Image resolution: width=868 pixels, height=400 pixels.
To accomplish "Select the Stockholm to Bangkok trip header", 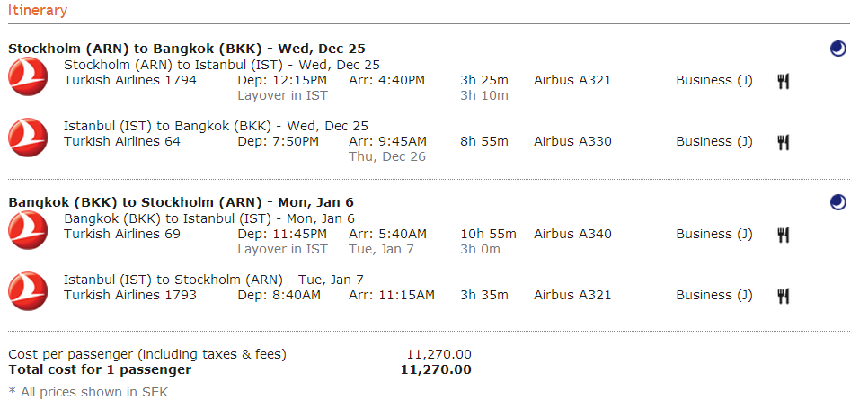I will click(187, 49).
